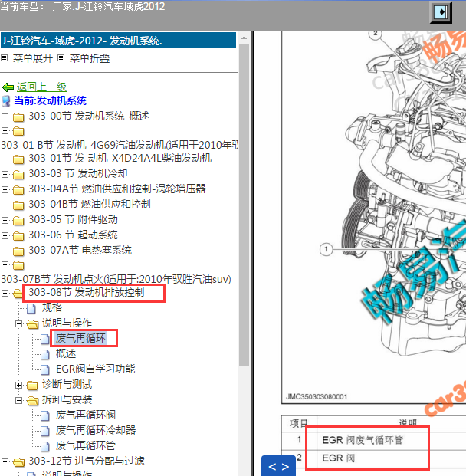Click the green back arrow icon
The height and width of the screenshot is (476, 466).
[8, 87]
